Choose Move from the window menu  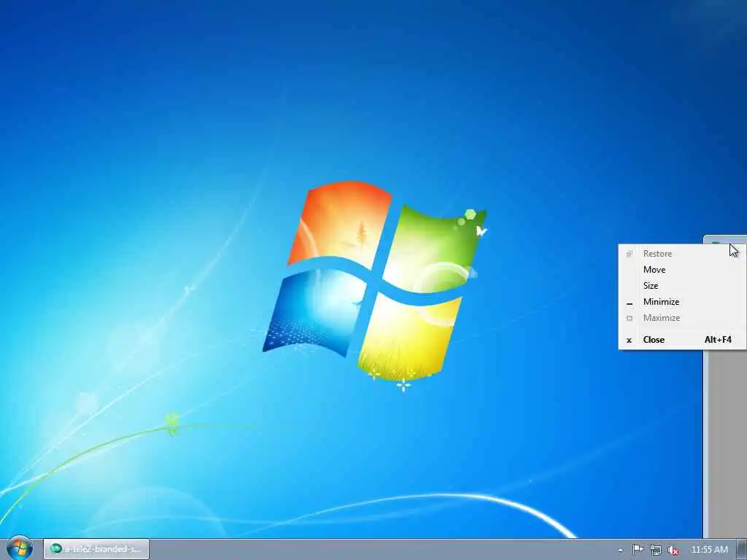[682, 270]
